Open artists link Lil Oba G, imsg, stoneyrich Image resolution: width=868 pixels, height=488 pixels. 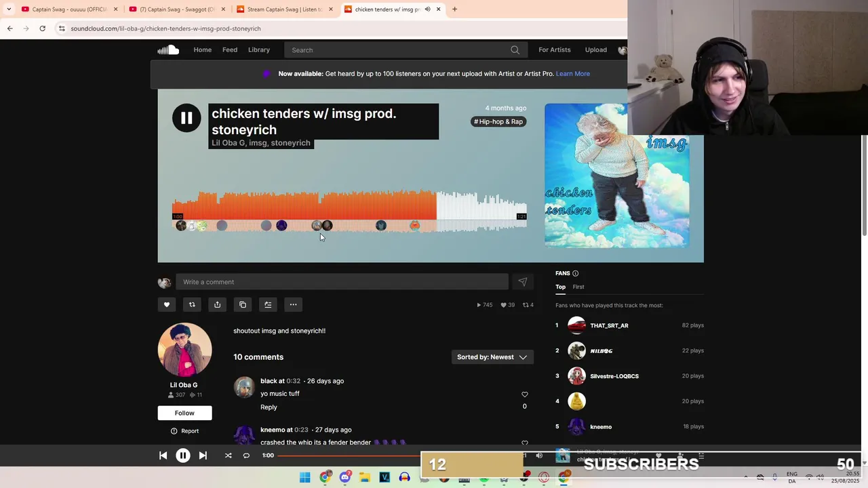[x=261, y=143]
